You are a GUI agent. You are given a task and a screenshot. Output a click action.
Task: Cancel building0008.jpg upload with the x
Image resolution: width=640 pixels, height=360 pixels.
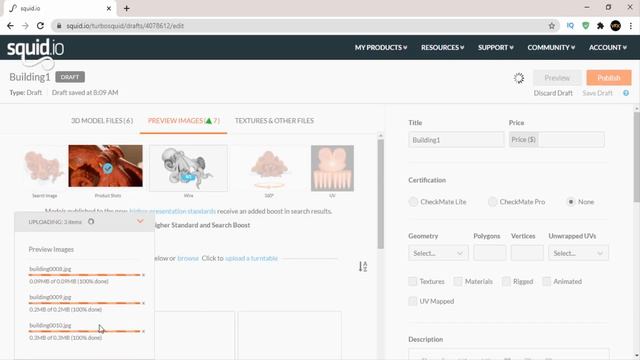pyautogui.click(x=143, y=275)
